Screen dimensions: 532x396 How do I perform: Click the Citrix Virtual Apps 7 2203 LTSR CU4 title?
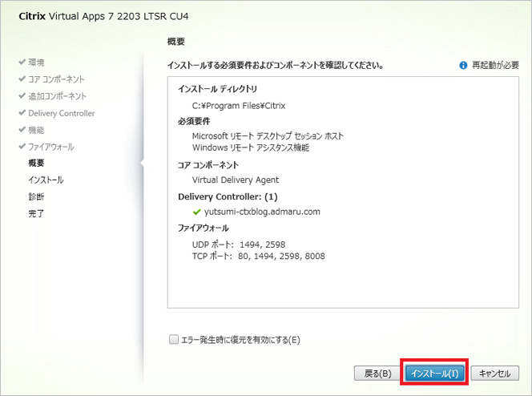click(104, 16)
